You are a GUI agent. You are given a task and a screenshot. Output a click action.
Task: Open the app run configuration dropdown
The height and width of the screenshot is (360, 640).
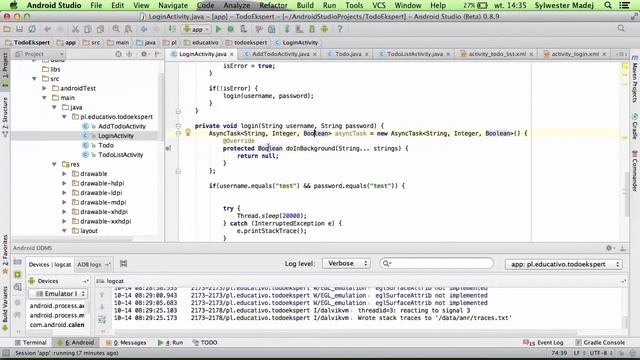click(x=197, y=29)
